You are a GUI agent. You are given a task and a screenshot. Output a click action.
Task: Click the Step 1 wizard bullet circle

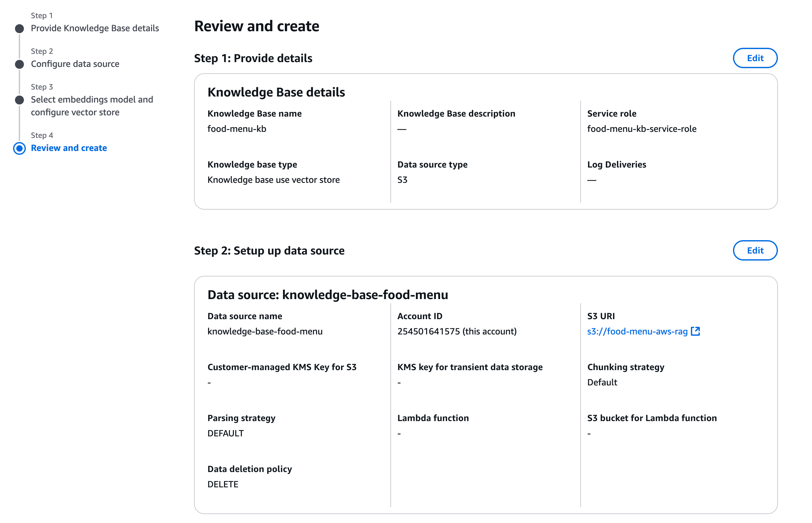[19, 29]
